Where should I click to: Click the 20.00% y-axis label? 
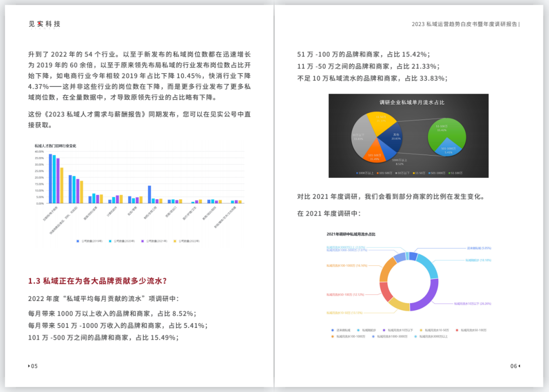(x=39, y=177)
